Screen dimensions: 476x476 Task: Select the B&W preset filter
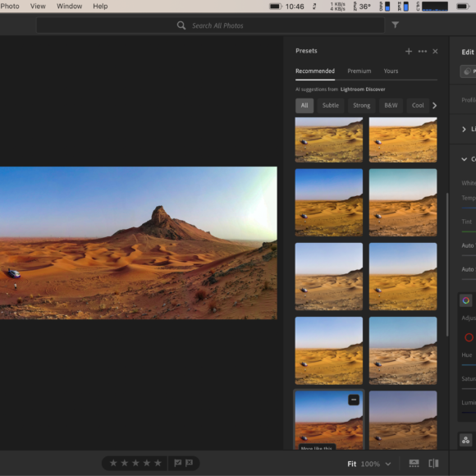pyautogui.click(x=391, y=105)
